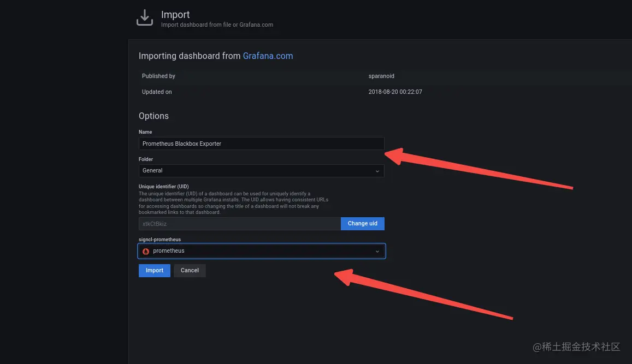
Task: Click the Prometheus flame icon in datasource selector
Action: click(x=146, y=251)
